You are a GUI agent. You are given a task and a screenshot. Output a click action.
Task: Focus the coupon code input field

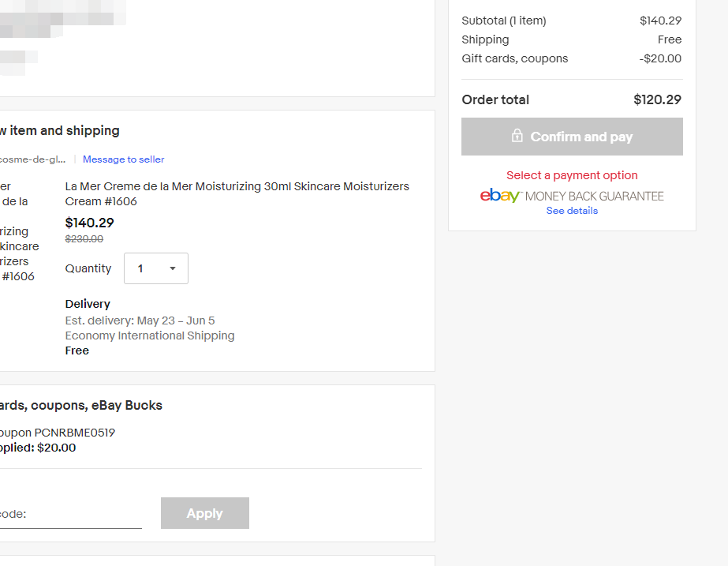click(x=69, y=514)
